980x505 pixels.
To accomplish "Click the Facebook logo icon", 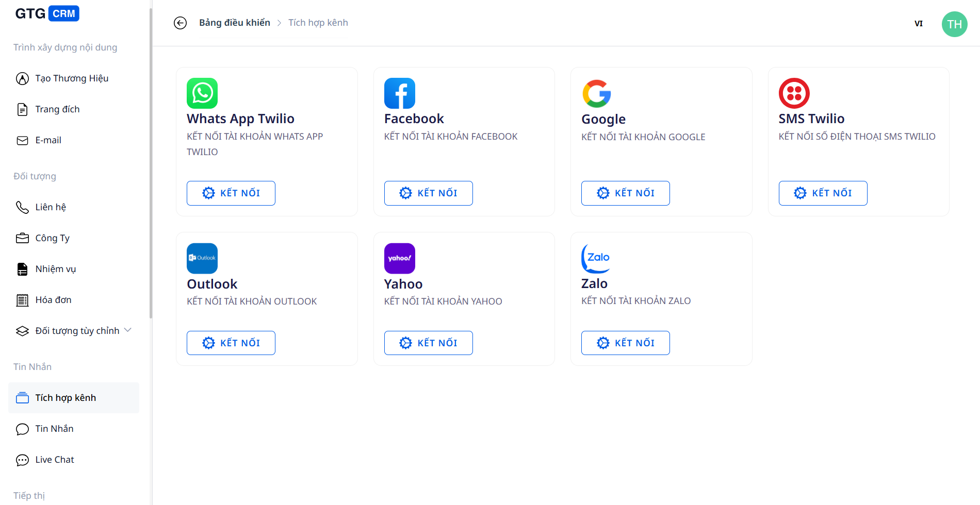I will point(400,93).
